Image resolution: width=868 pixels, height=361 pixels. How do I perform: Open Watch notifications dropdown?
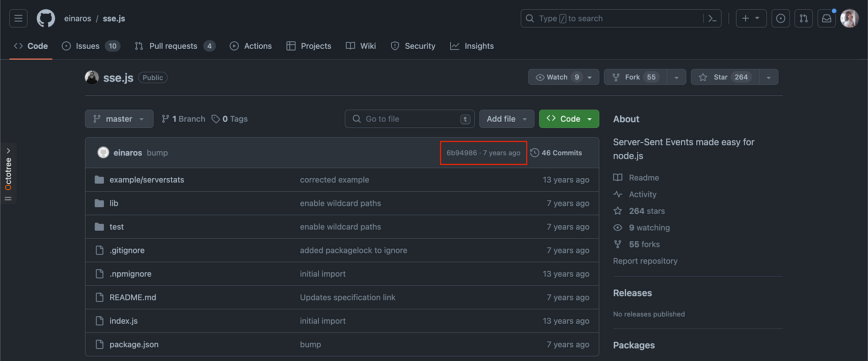pyautogui.click(x=564, y=77)
